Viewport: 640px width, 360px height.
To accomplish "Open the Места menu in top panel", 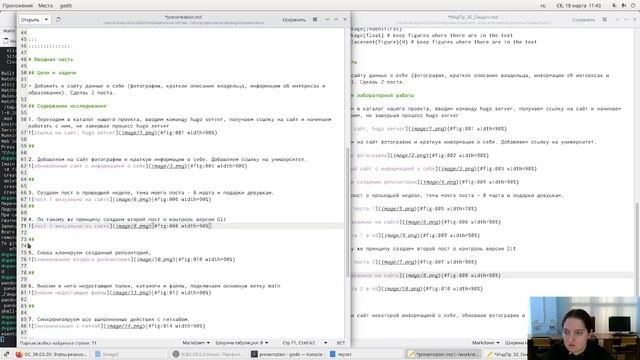I will pyautogui.click(x=45, y=6).
